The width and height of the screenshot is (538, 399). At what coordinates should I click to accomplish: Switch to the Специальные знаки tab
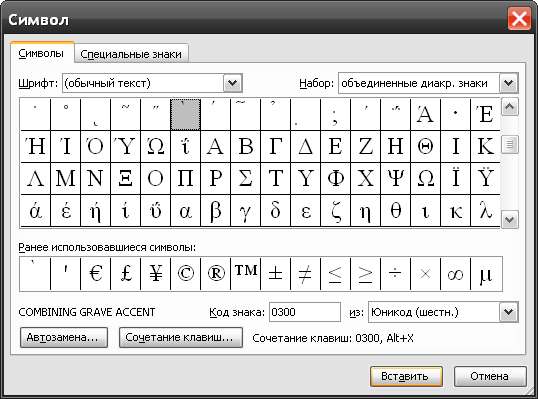[131, 54]
